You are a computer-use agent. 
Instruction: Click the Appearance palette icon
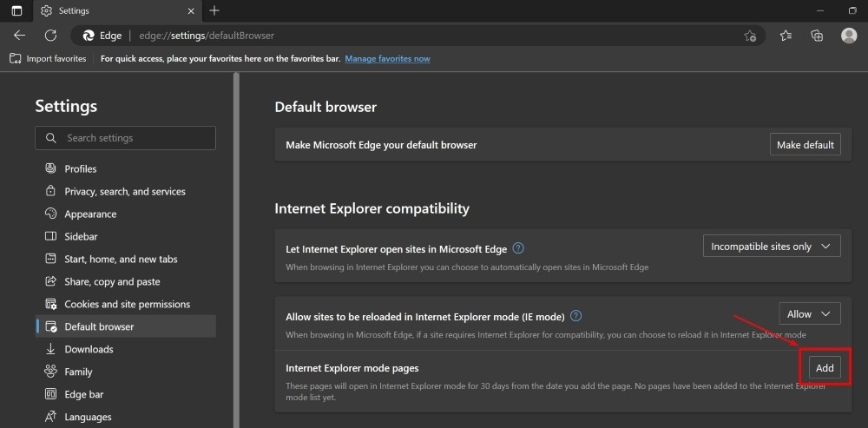tap(51, 214)
